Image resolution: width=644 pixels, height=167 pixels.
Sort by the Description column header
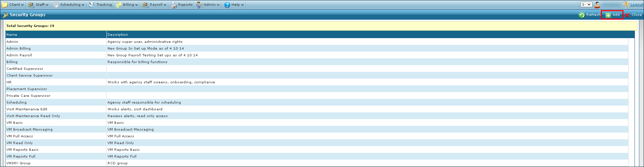pos(370,35)
